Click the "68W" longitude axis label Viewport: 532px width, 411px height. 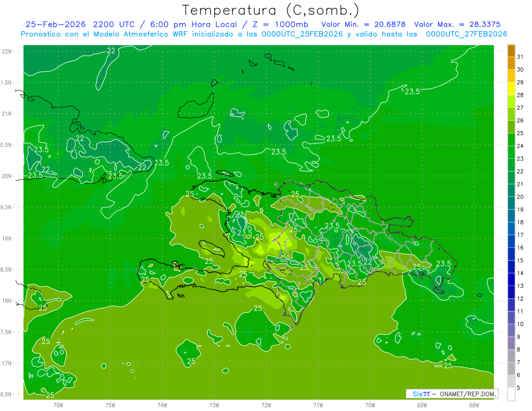474,405
